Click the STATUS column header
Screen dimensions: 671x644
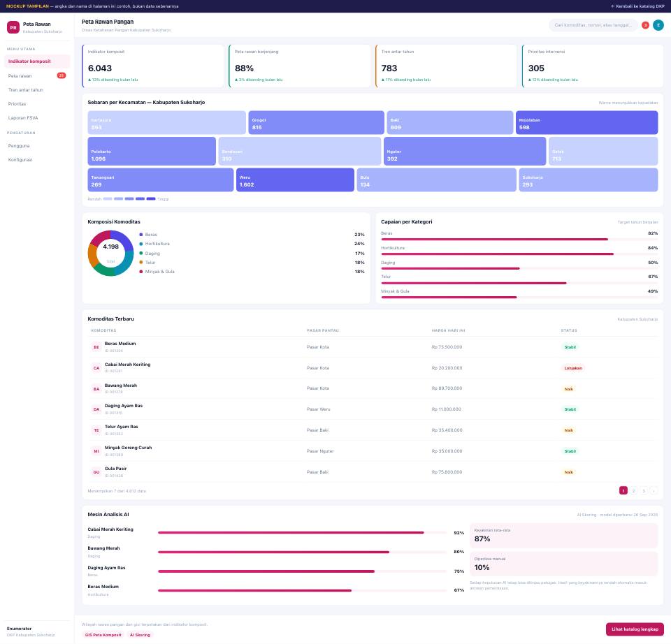(569, 330)
